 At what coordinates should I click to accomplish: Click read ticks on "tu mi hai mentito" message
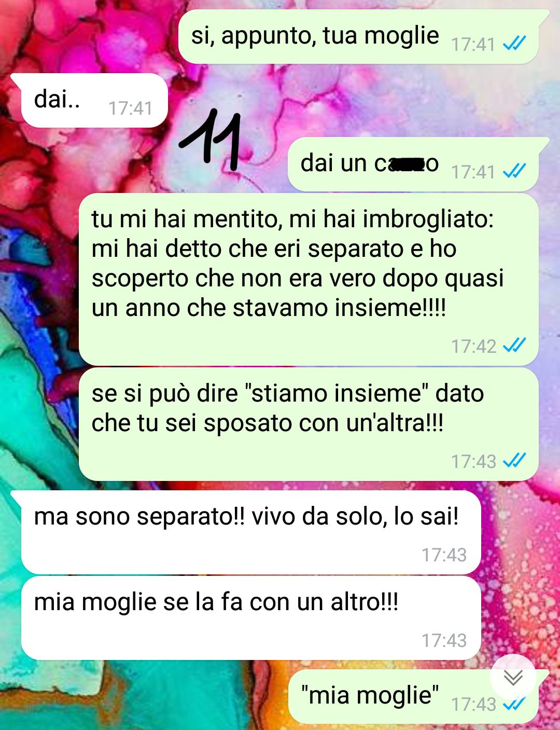(515, 345)
